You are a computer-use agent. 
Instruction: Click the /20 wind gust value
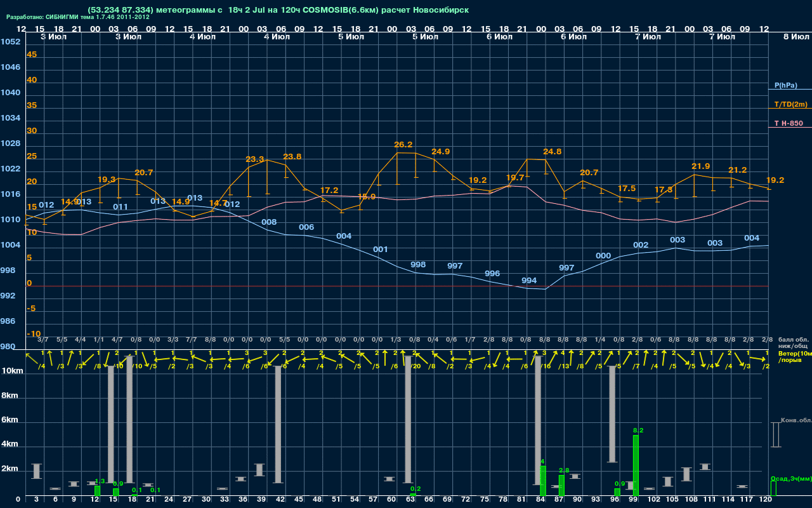(x=415, y=366)
